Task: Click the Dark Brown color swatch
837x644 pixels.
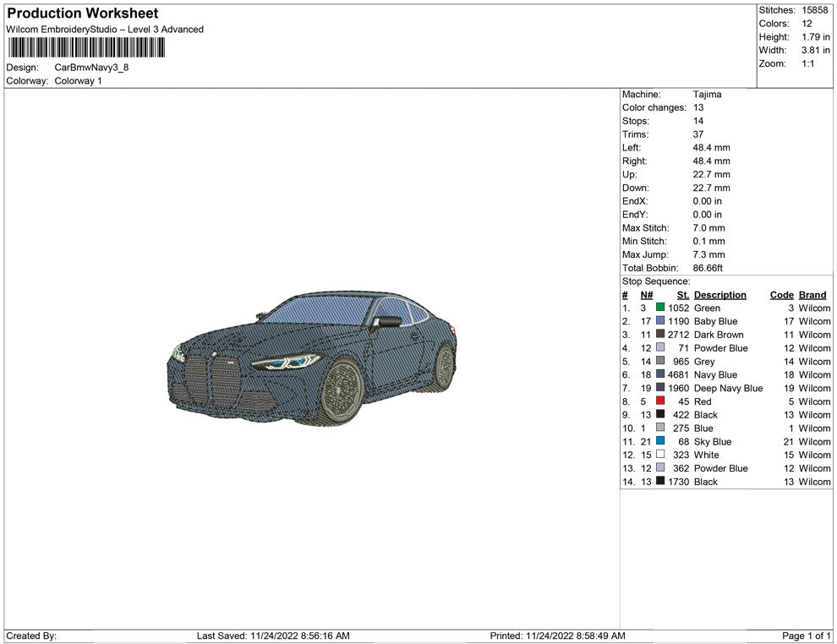Action: [660, 335]
